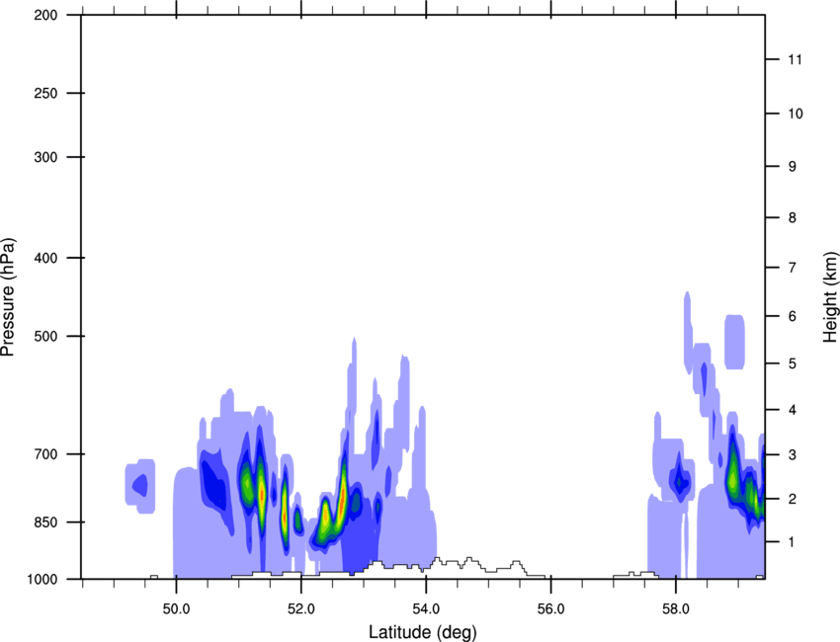Click the 50.0 latitude tick label
The width and height of the screenshot is (840, 642).
(x=176, y=608)
